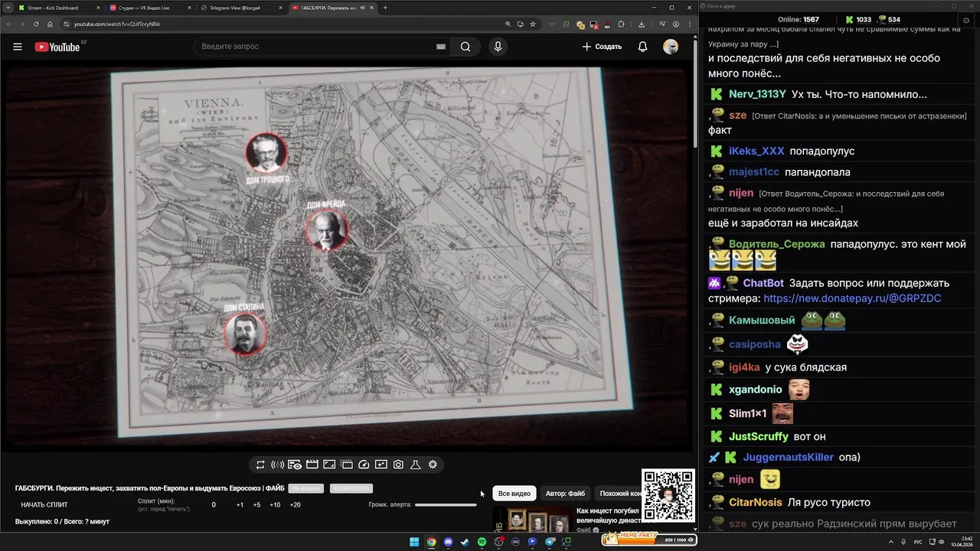Open YouTube notifications bell
Viewport: 980px width, 551px height.
click(642, 47)
